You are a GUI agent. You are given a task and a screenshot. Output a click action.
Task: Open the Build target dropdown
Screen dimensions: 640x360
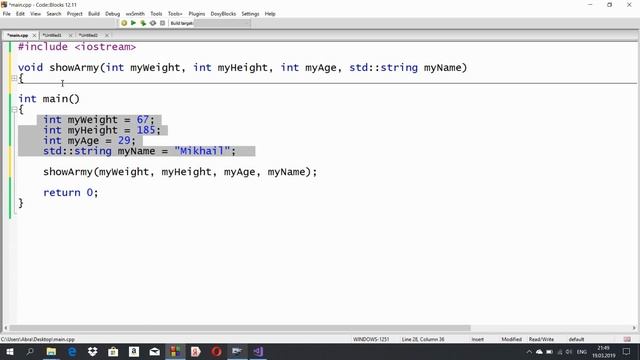click(x=222, y=23)
